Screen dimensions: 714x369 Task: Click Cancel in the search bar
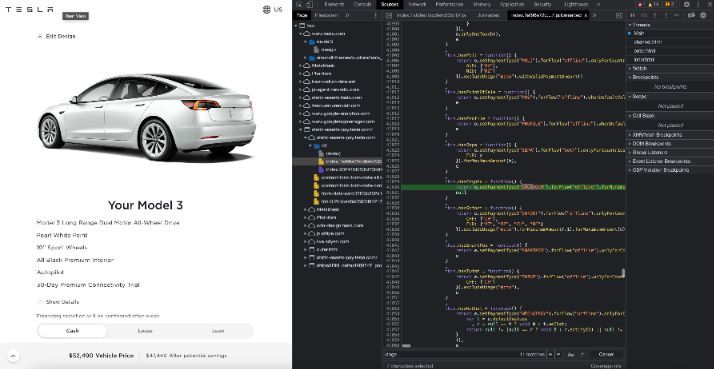[x=606, y=354]
